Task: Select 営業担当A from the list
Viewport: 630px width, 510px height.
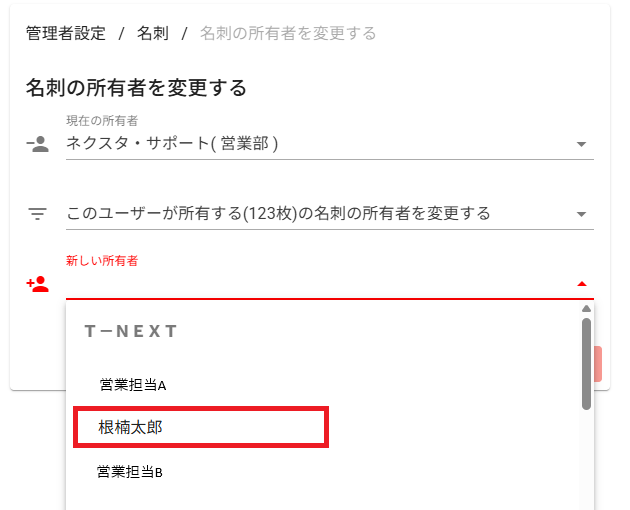Action: coord(132,384)
